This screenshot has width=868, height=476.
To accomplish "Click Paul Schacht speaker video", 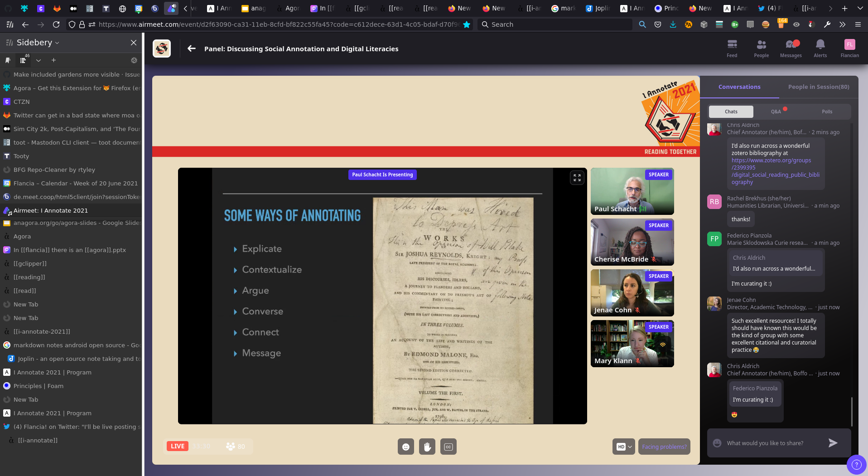I will click(x=632, y=191).
